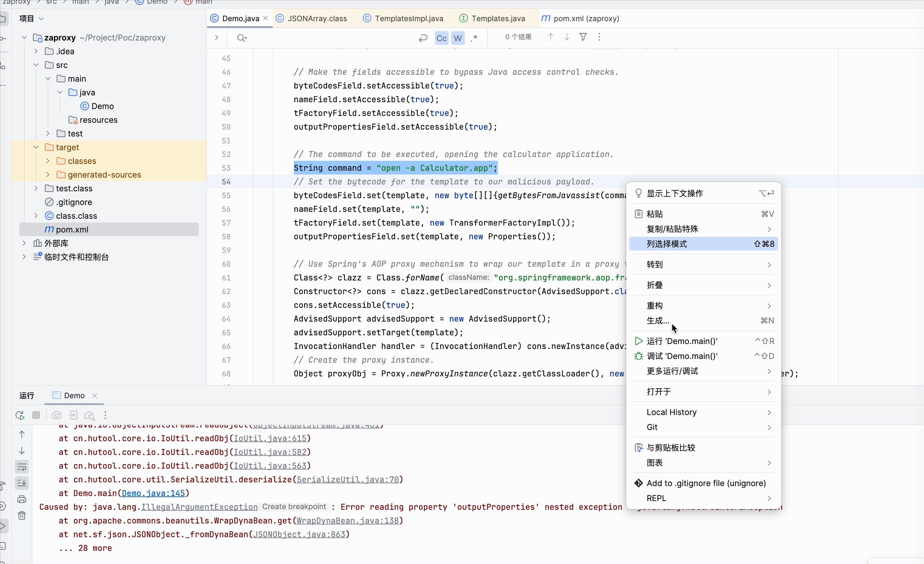Viewport: 924px width, 564px height.
Task: Click the filter search results icon
Action: tap(583, 37)
